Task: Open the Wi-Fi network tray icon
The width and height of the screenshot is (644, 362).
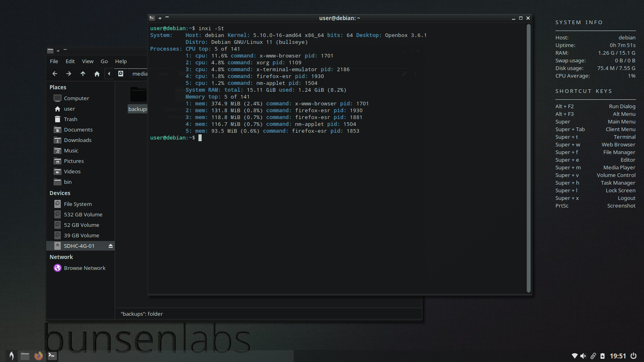Action: coord(575,356)
